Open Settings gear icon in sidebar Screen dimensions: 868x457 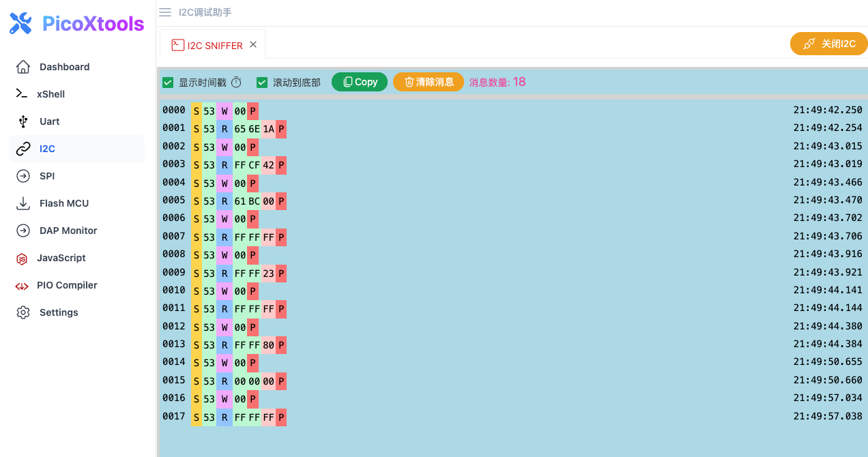click(x=23, y=312)
